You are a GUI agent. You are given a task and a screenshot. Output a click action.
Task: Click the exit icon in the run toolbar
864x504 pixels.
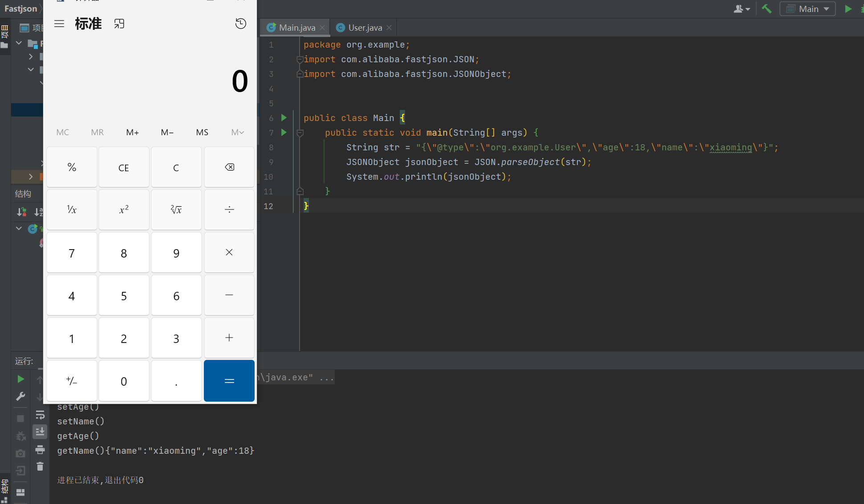(x=20, y=471)
